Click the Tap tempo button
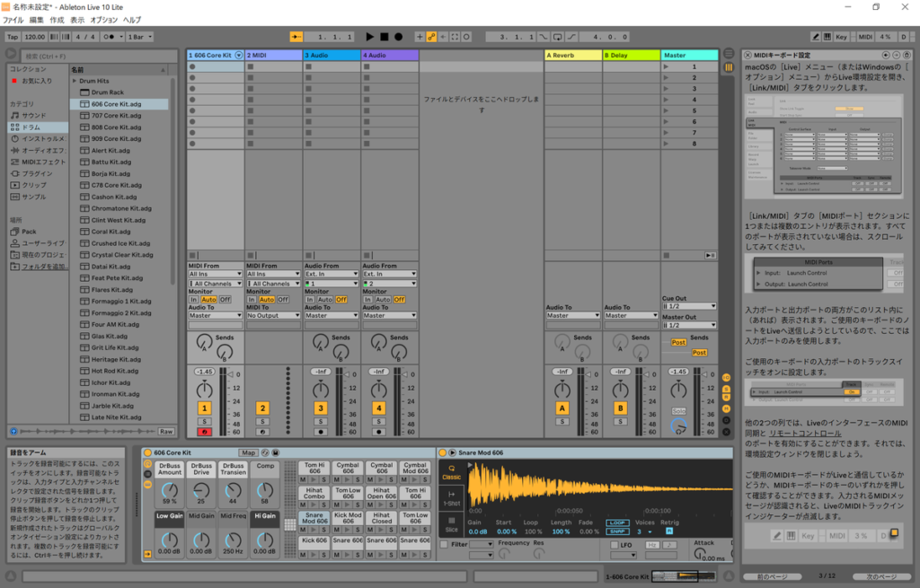Screen dimensions: 920x588 [x=13, y=36]
